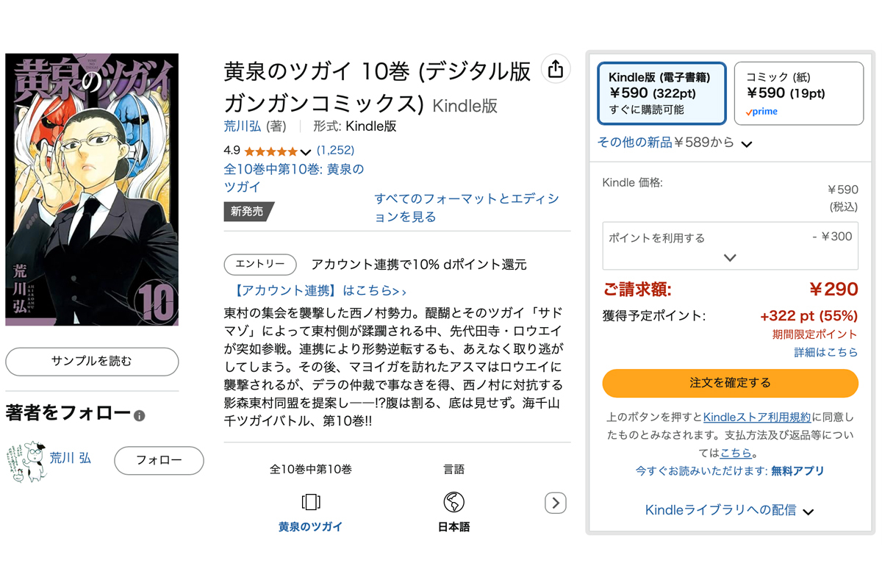Click the Prime badge under コミック (紙)
Image resolution: width=882 pixels, height=588 pixels.
(760, 112)
